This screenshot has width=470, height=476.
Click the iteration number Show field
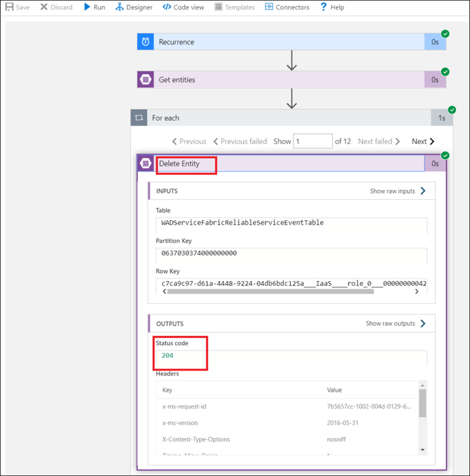pyautogui.click(x=312, y=141)
